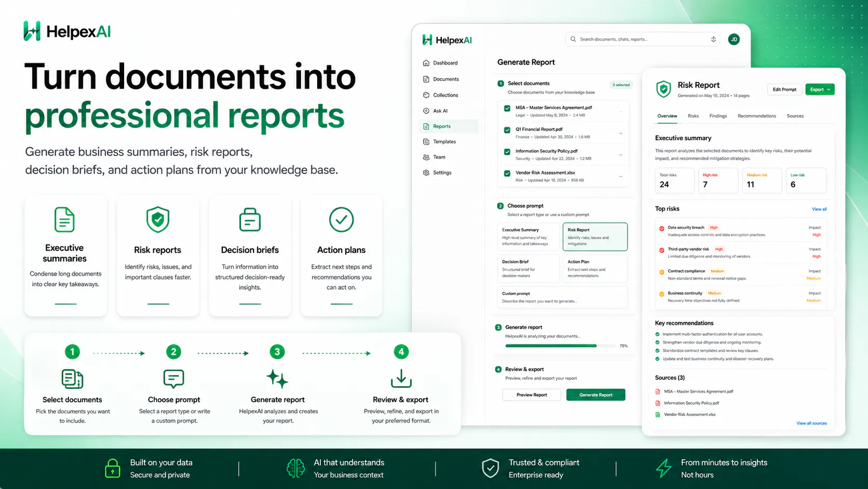
Task: Click the HelpexAI logo in app window
Action: tap(447, 40)
